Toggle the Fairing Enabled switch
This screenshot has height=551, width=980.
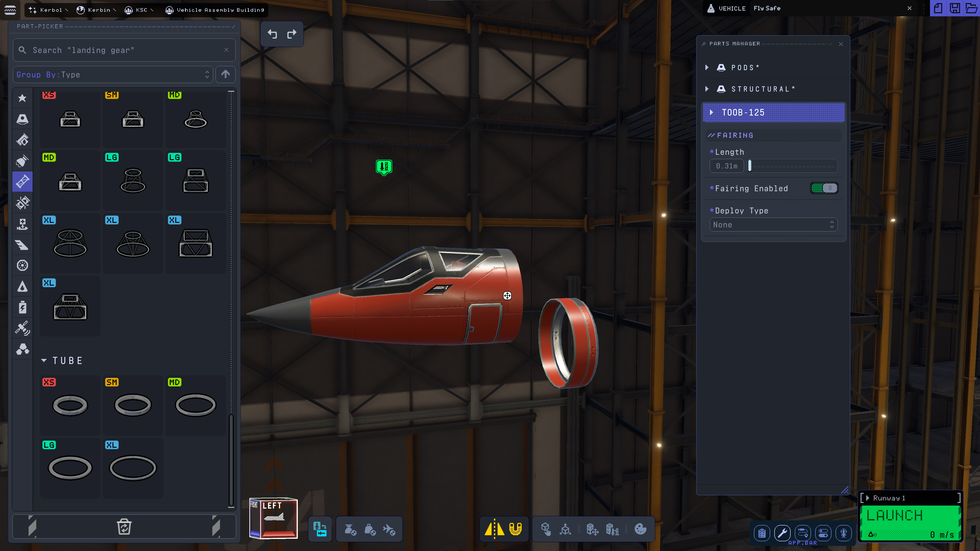click(824, 188)
